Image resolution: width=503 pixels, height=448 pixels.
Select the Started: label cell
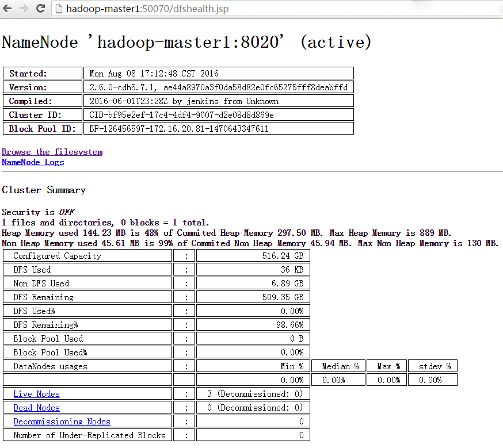[43, 73]
